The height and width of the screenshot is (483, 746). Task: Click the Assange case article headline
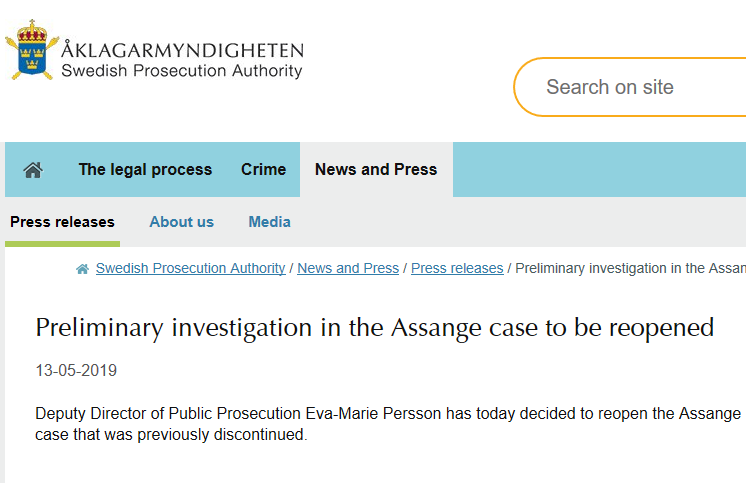point(375,327)
